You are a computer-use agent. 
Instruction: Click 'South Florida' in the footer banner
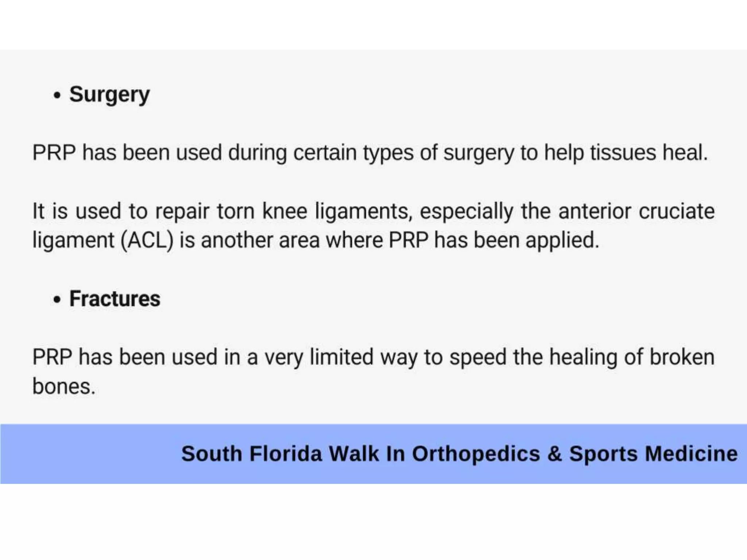click(x=252, y=454)
